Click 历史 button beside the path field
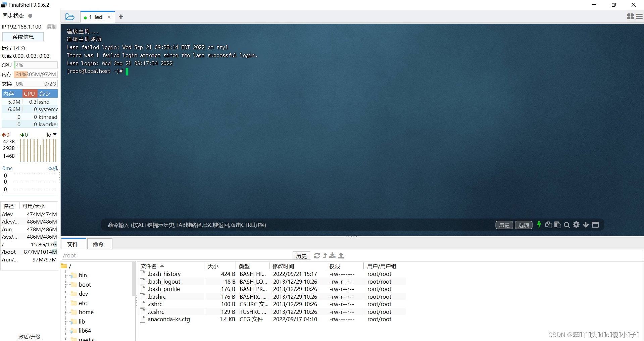The width and height of the screenshot is (644, 341). [x=301, y=256]
